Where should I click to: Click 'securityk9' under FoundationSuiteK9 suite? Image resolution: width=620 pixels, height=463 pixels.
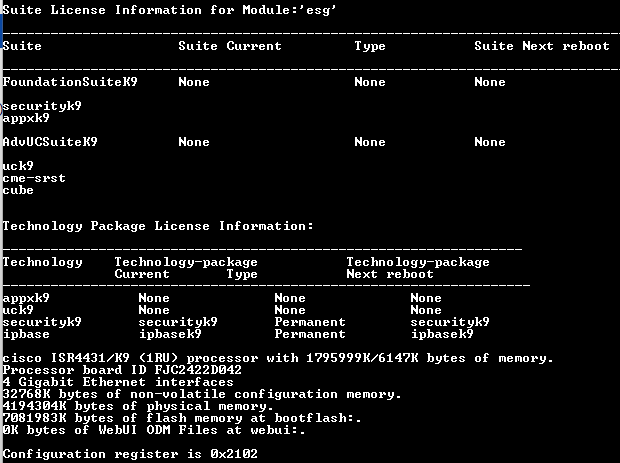(x=42, y=106)
